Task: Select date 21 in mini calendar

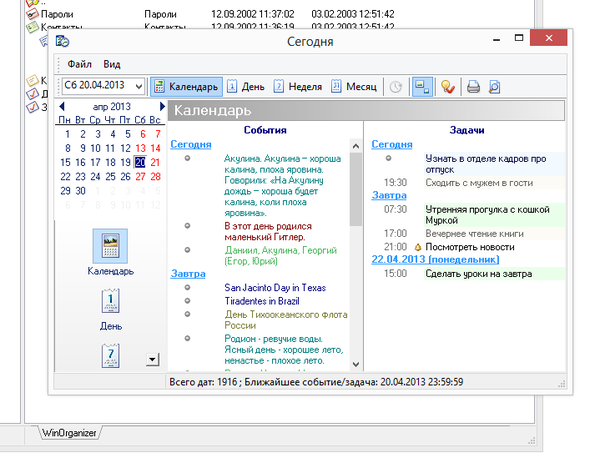Action: coord(155,162)
